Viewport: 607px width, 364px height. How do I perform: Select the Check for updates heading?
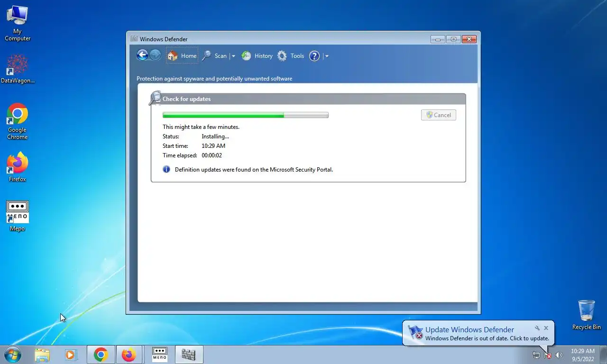(186, 99)
